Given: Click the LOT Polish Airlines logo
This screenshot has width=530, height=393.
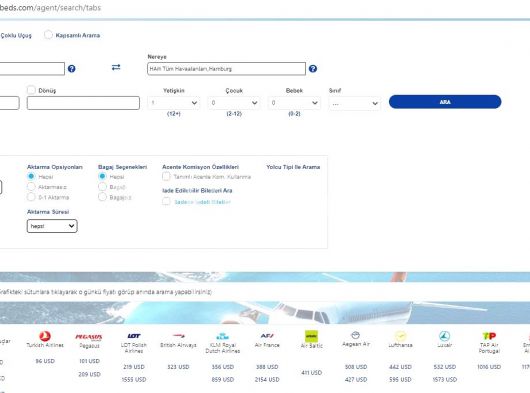Looking at the screenshot, I should 134,336.
